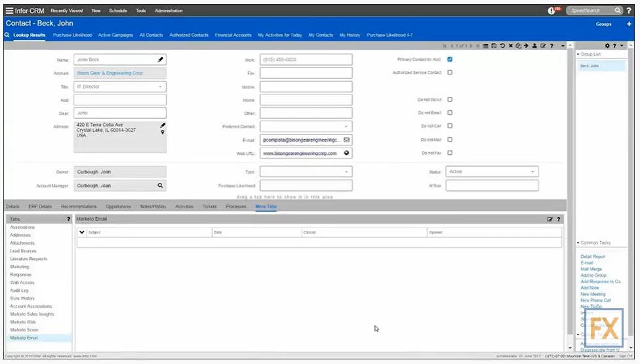Image resolution: width=640 pixels, height=364 pixels.
Task: Open the Recently Viewed menu
Action: [x=67, y=10]
